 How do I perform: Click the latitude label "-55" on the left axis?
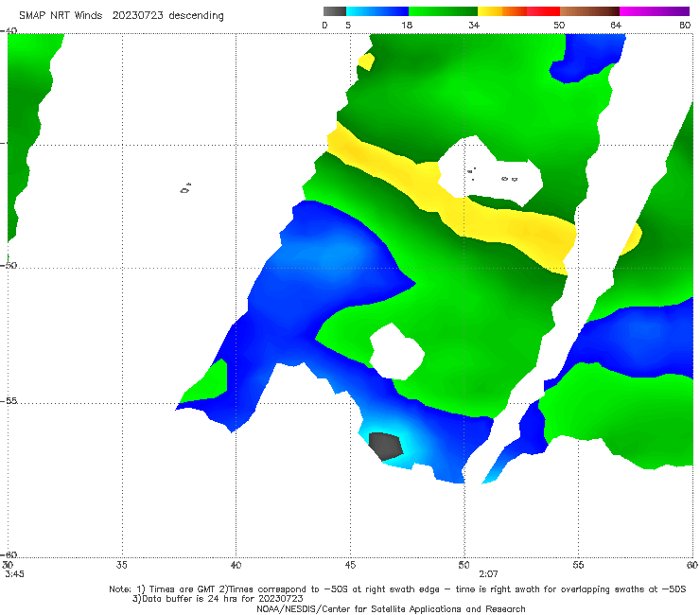[9, 401]
